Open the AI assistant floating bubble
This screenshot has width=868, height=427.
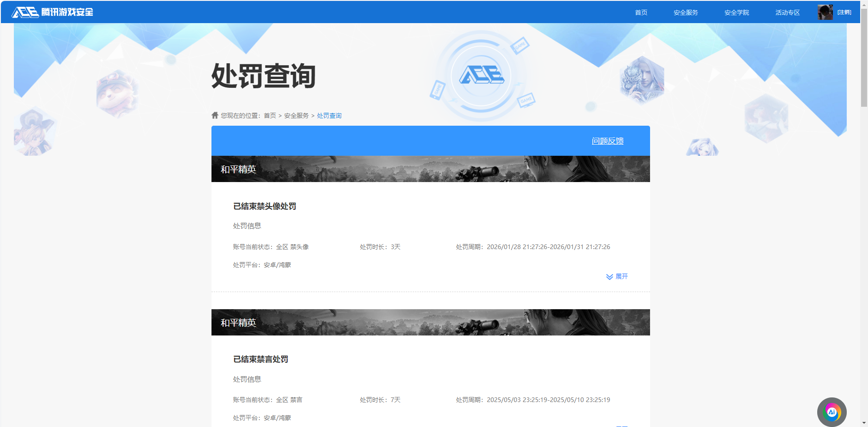point(831,412)
